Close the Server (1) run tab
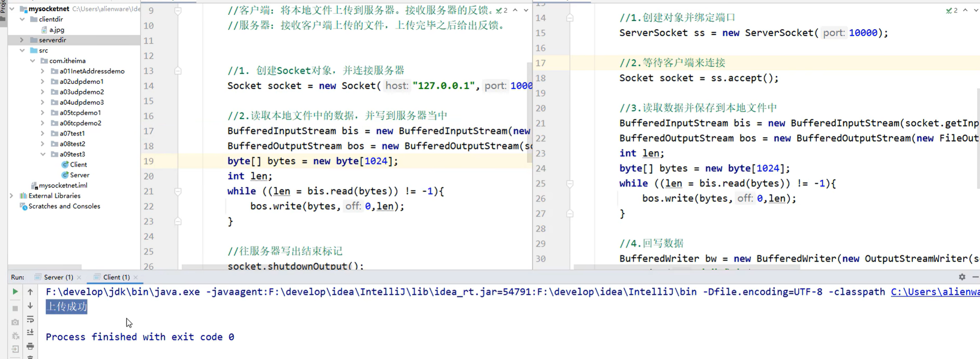The height and width of the screenshot is (359, 980). (x=79, y=277)
